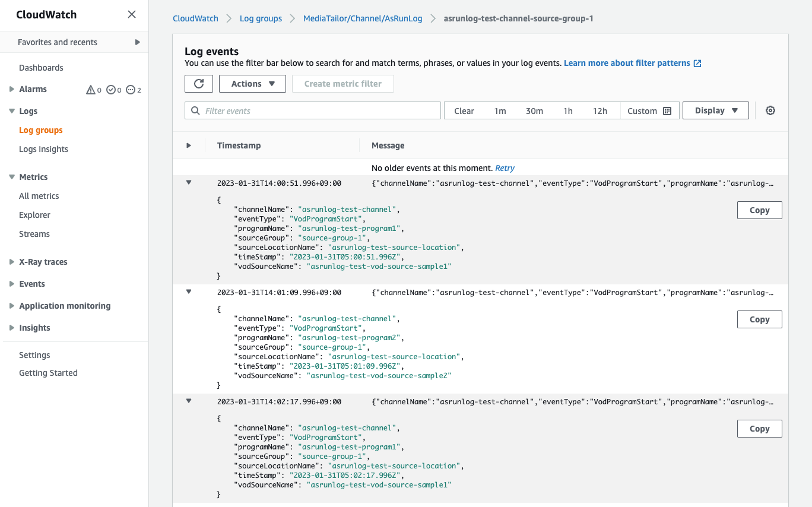This screenshot has height=507, width=812.
Task: Open Logs Insights
Action: click(x=43, y=149)
